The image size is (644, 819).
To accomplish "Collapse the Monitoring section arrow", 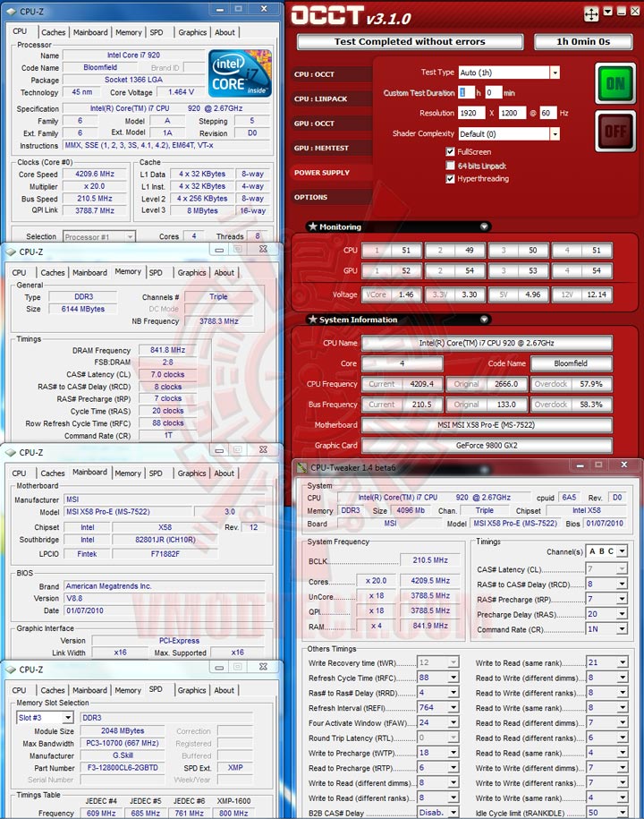I will click(484, 226).
